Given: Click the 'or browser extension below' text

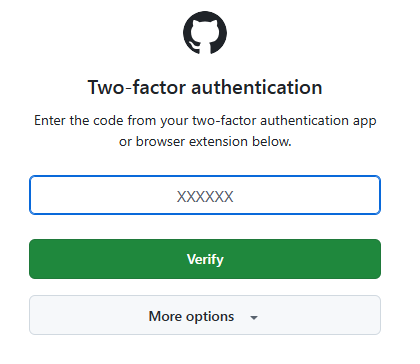Looking at the screenshot, I should 205,142.
